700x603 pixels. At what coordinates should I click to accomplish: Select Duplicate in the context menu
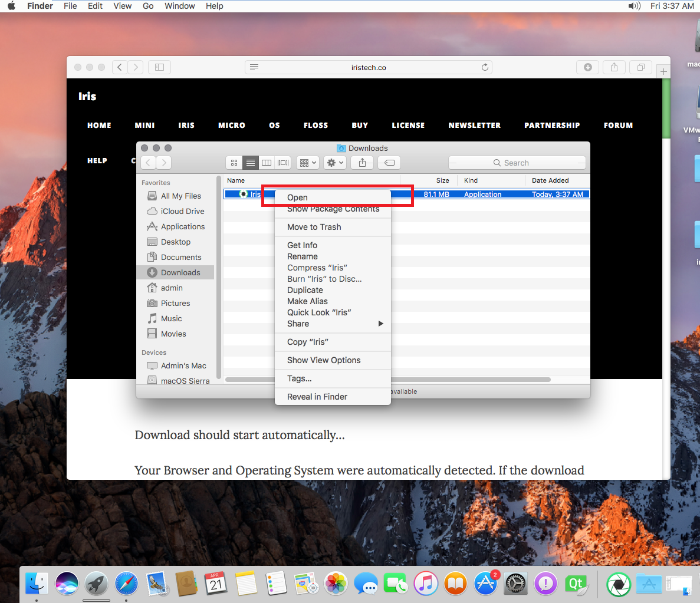[333, 290]
